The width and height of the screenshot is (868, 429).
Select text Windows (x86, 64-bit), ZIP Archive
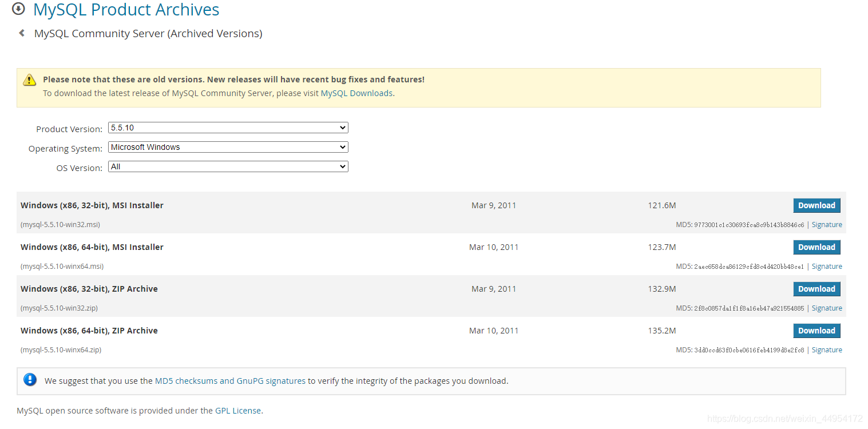pyautogui.click(x=89, y=331)
